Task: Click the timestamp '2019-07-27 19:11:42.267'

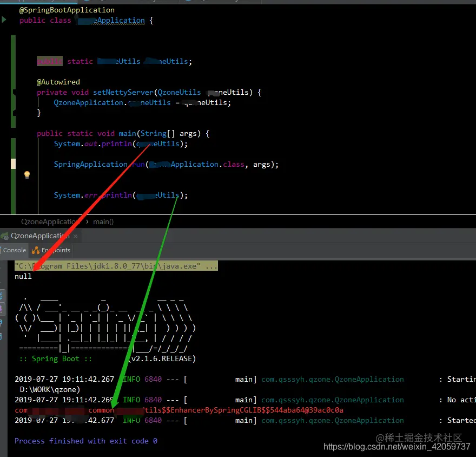Action: pos(64,379)
